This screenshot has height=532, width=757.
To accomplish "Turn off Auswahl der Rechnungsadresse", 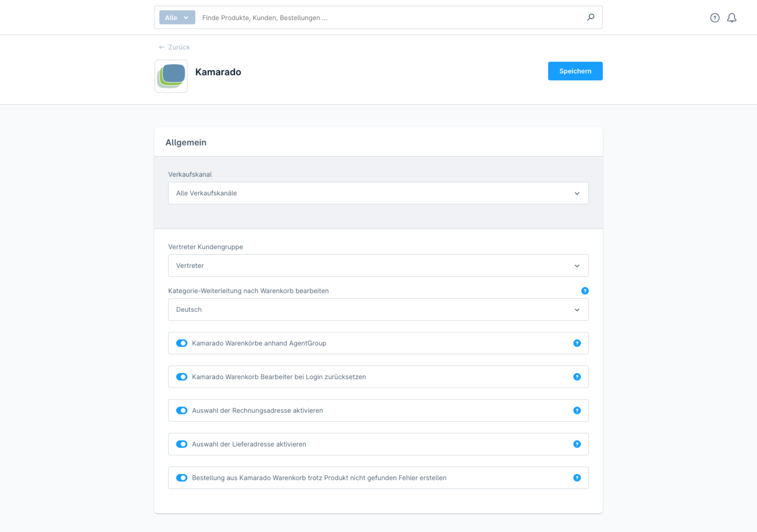I will (x=182, y=411).
